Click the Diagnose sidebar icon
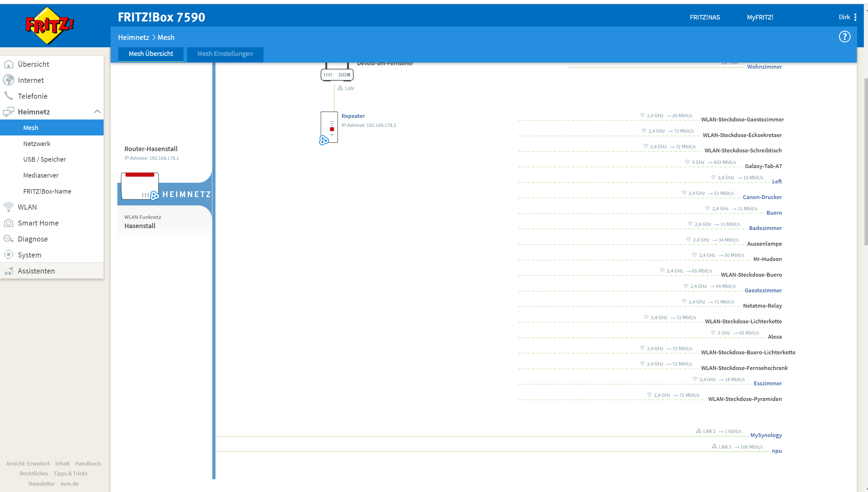 (8, 239)
